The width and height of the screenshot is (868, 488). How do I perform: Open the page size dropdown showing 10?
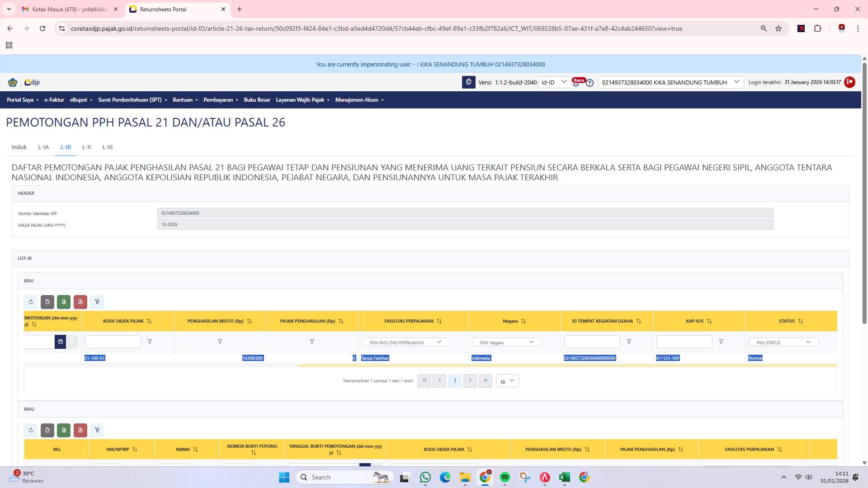click(x=507, y=381)
